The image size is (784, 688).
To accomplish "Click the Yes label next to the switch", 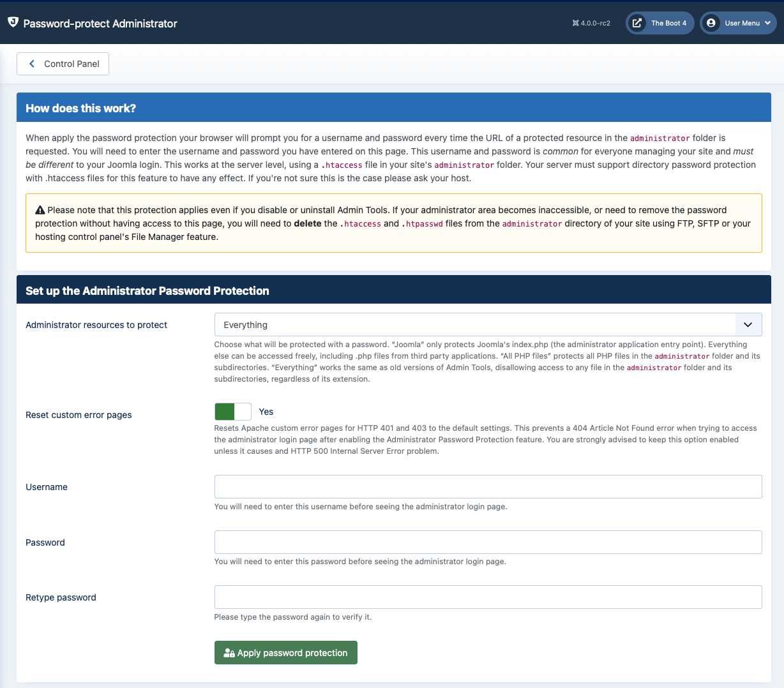I will coord(266,412).
